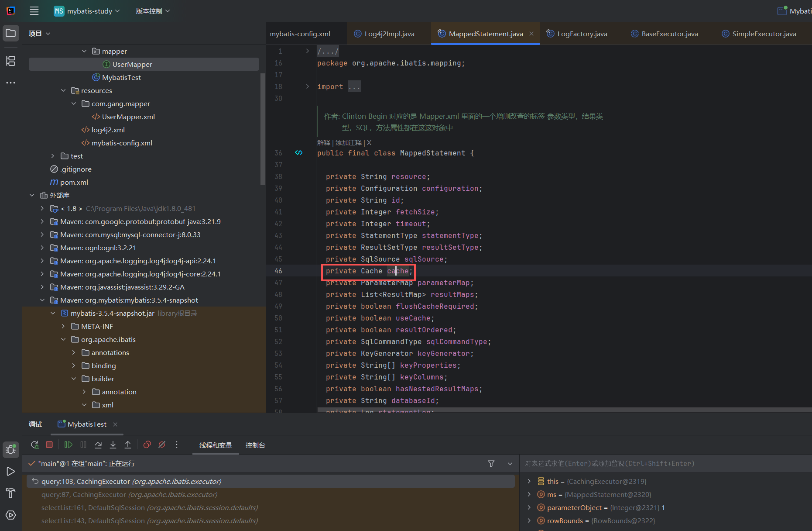
Task: Open the main hamburger menu
Action: tap(34, 11)
